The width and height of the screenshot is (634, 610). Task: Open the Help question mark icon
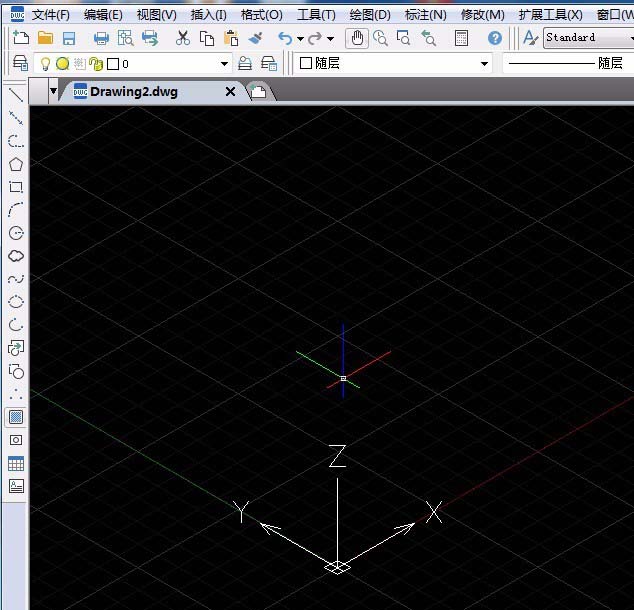[x=495, y=38]
